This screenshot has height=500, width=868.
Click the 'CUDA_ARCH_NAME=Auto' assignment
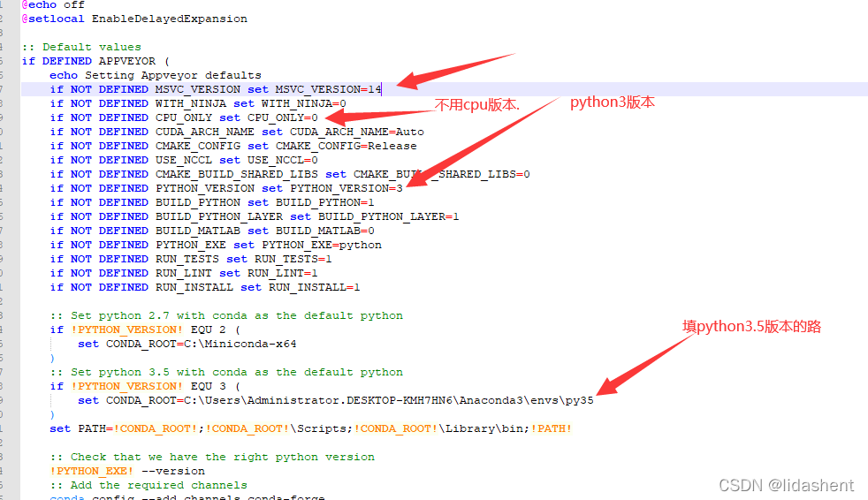pyautogui.click(x=356, y=132)
